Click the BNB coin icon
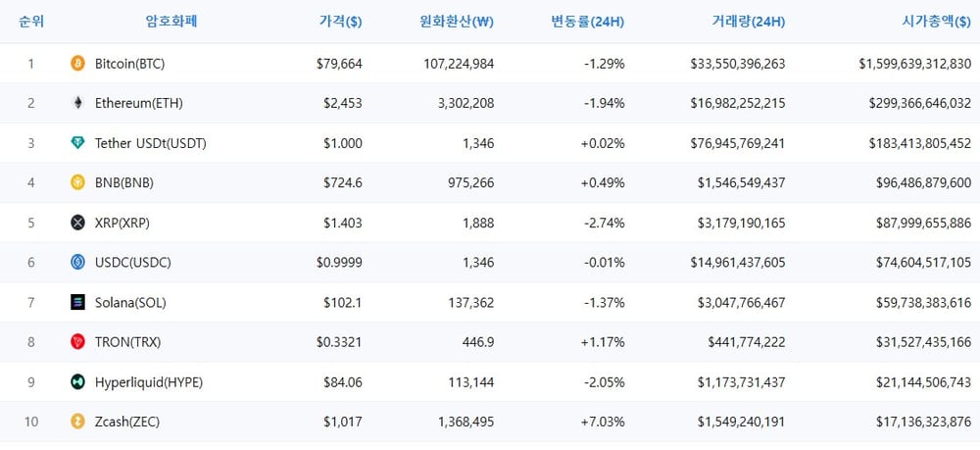 click(77, 182)
